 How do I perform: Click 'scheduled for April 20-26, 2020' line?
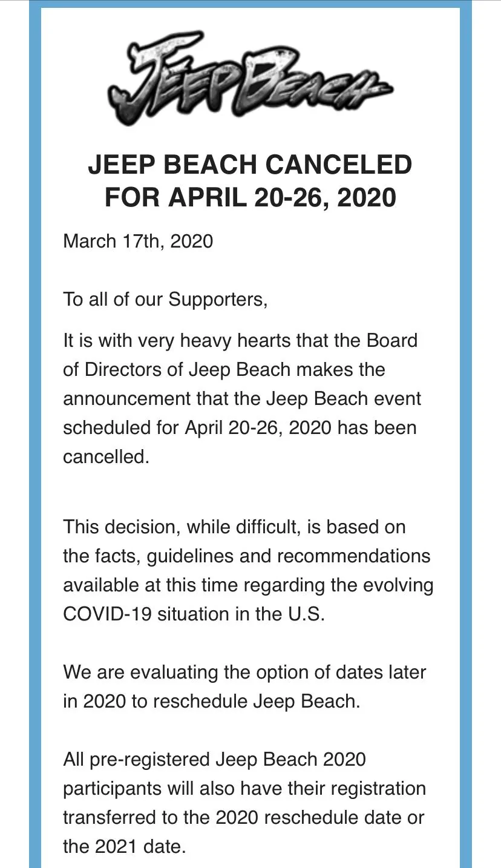click(x=240, y=427)
